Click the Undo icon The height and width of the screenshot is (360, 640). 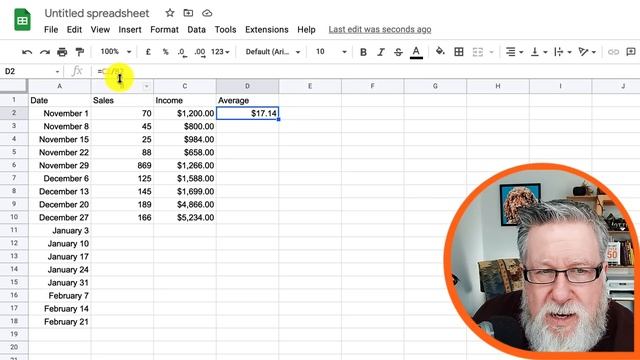pyautogui.click(x=27, y=52)
